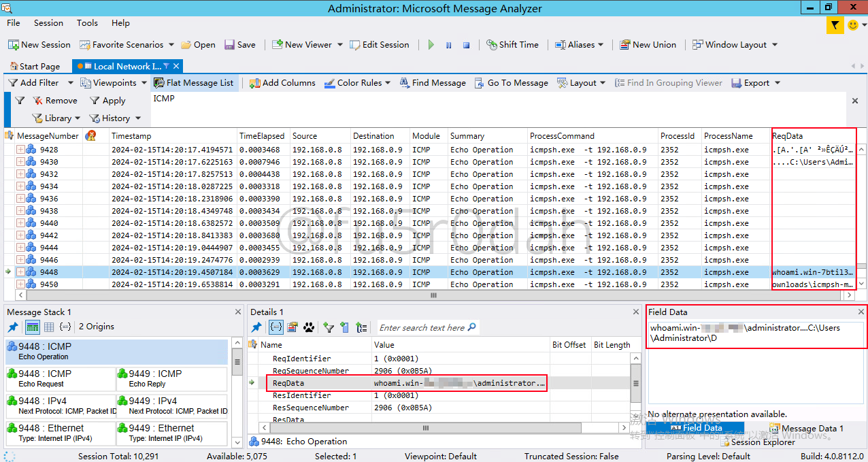868x462 pixels.
Task: Click the Add Columns button
Action: coord(282,82)
